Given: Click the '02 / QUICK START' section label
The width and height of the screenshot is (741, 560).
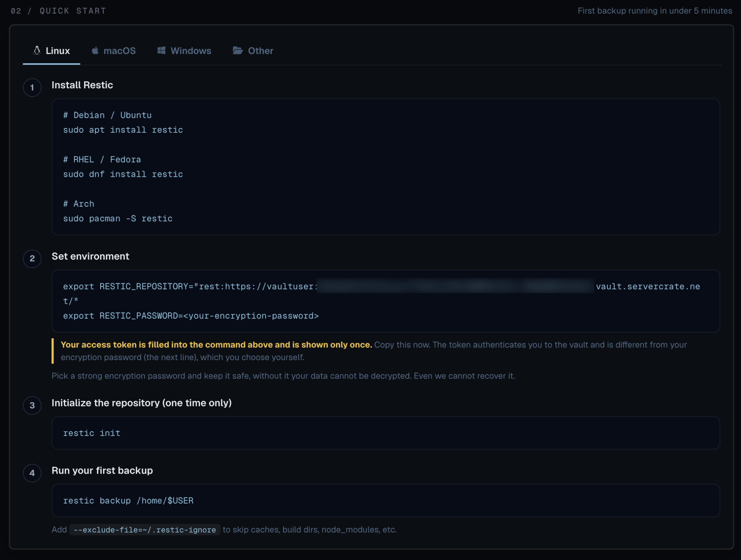Looking at the screenshot, I should (58, 11).
